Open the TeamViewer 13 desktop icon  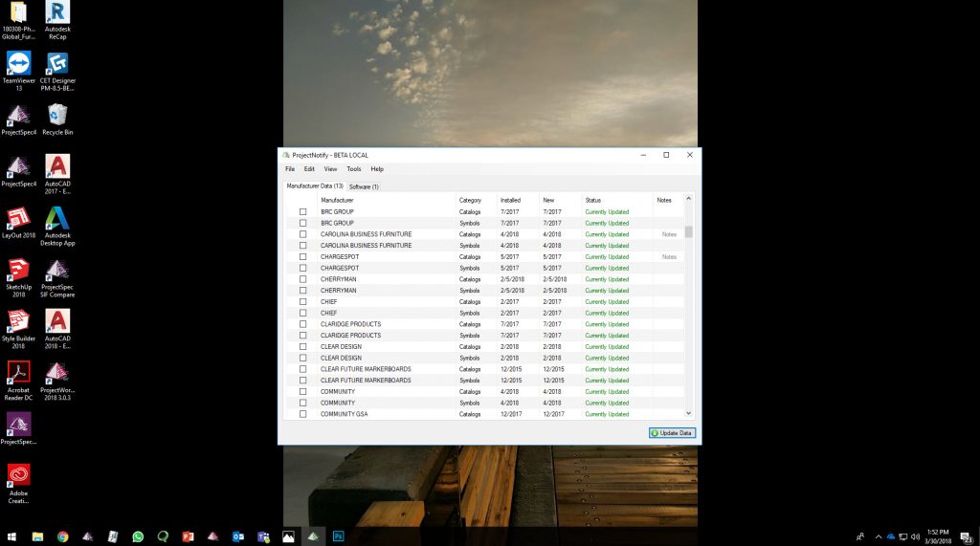[x=18, y=64]
